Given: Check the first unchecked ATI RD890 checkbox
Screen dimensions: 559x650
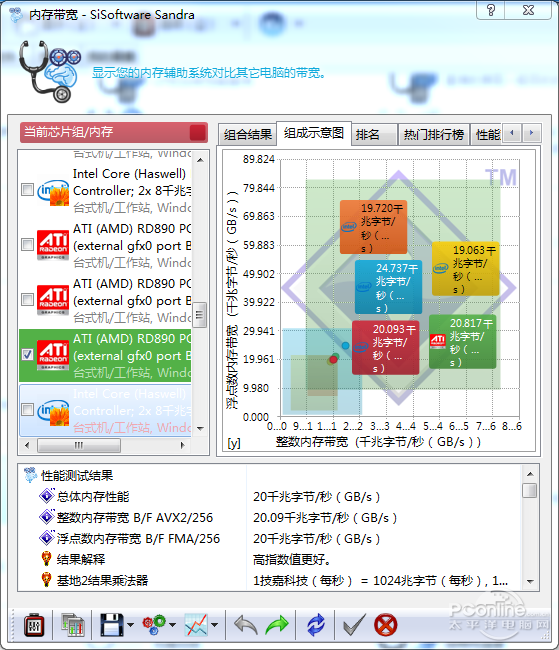Looking at the screenshot, I should click(x=27, y=245).
